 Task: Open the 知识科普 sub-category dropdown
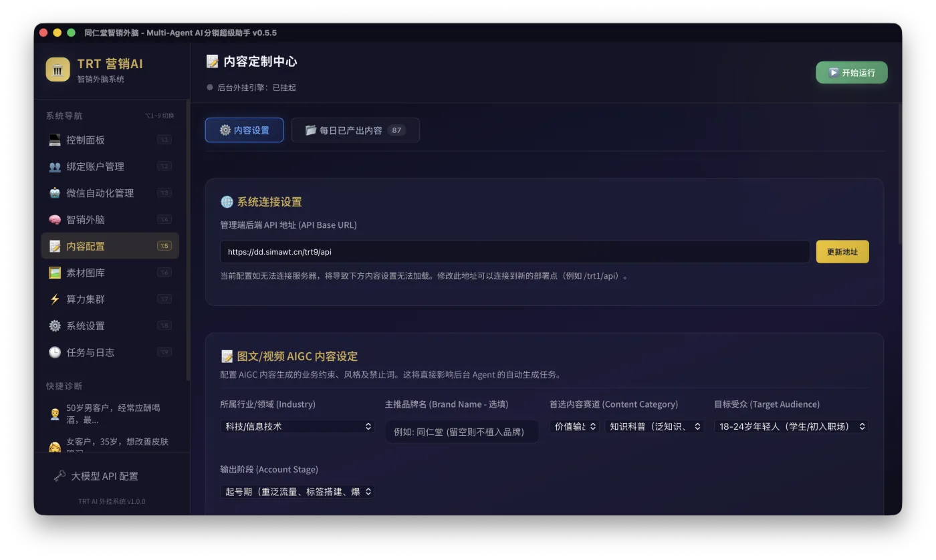pos(655,426)
